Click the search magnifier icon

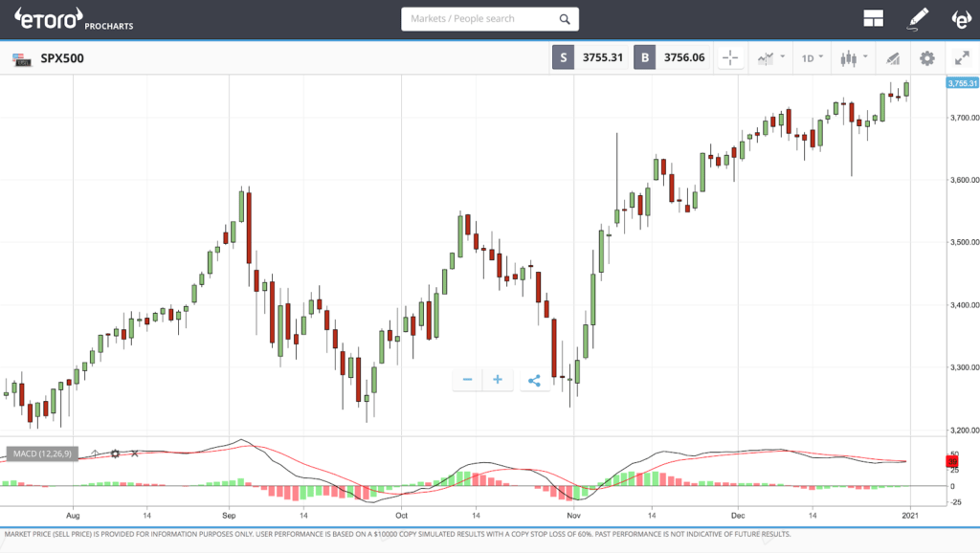(566, 19)
